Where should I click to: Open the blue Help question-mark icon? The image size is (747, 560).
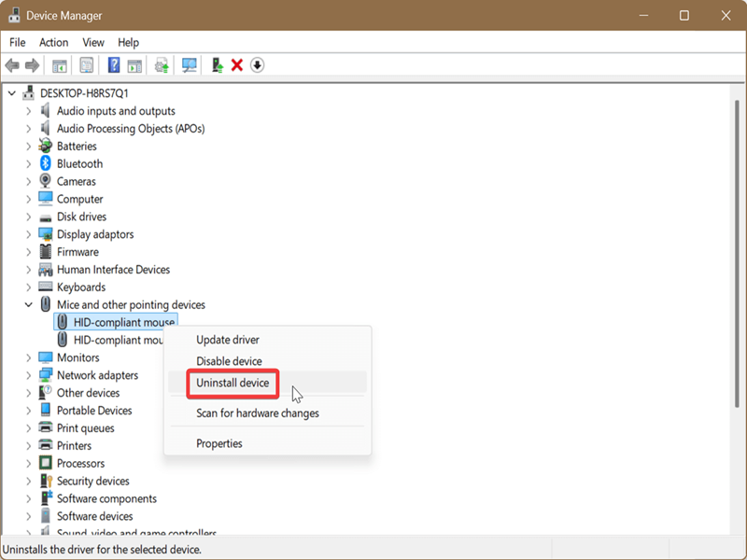click(114, 65)
